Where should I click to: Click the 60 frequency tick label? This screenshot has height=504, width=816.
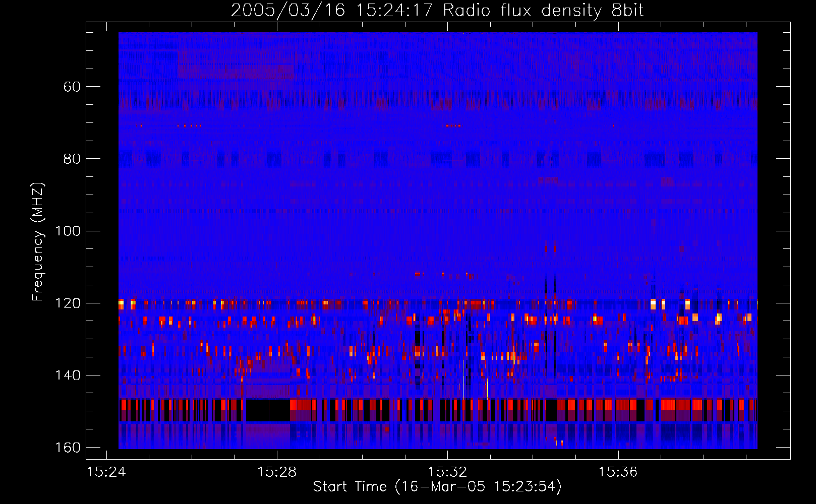tap(72, 87)
